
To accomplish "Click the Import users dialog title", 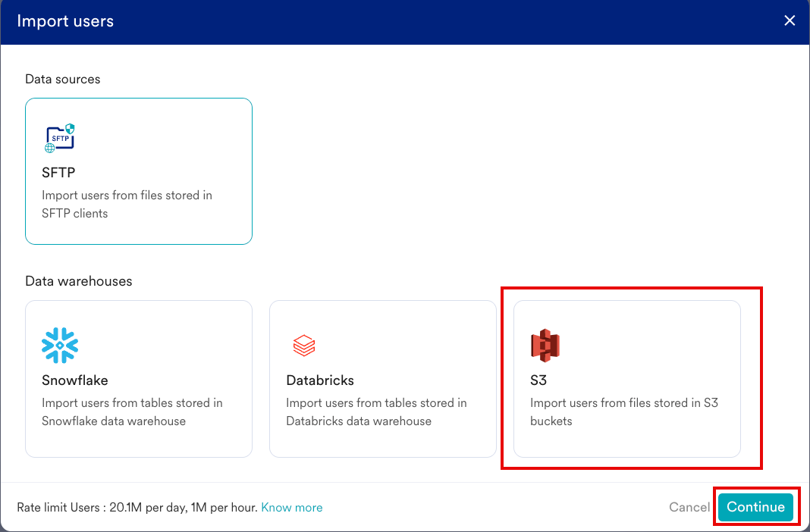I will [65, 21].
